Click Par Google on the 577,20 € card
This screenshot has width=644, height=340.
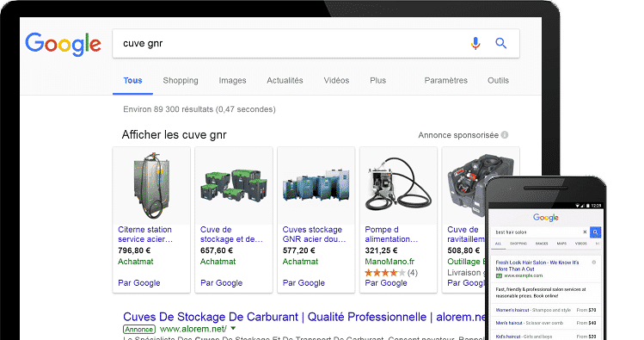(x=304, y=283)
